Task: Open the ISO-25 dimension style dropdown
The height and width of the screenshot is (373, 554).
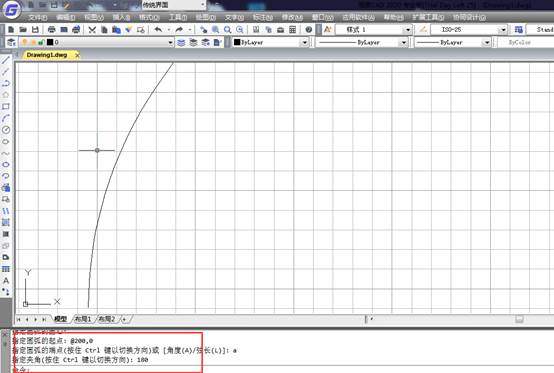Action: pos(503,30)
